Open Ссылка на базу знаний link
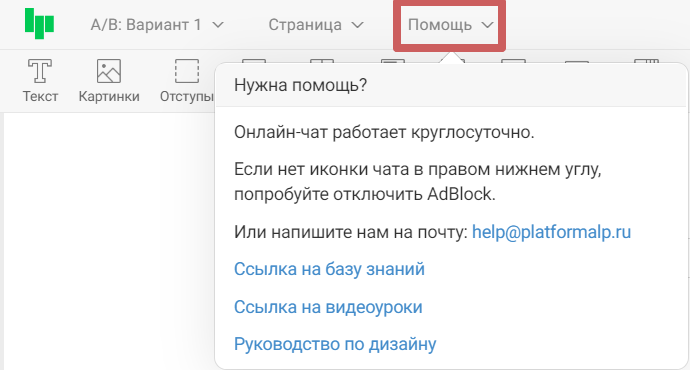Viewport: 690px width, 370px height. [329, 269]
